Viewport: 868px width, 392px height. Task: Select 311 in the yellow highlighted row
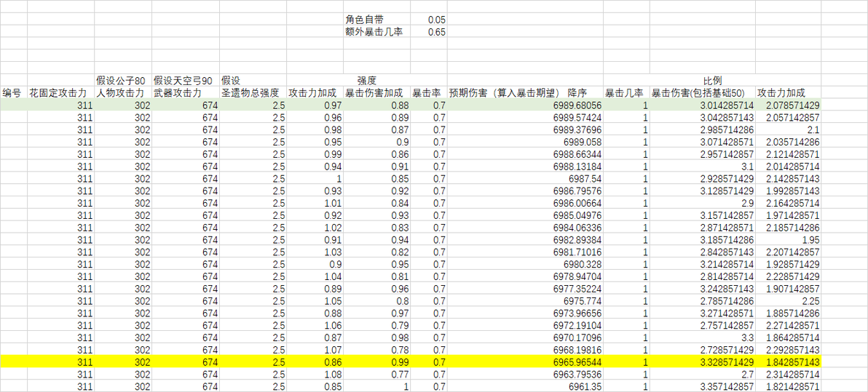point(61,361)
